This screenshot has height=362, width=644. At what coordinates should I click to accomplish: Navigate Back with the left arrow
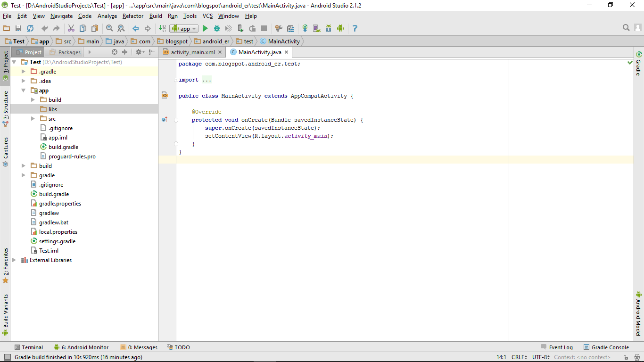136,28
